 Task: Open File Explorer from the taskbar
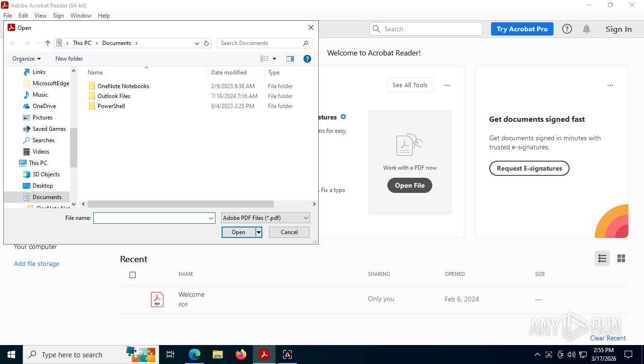217,355
